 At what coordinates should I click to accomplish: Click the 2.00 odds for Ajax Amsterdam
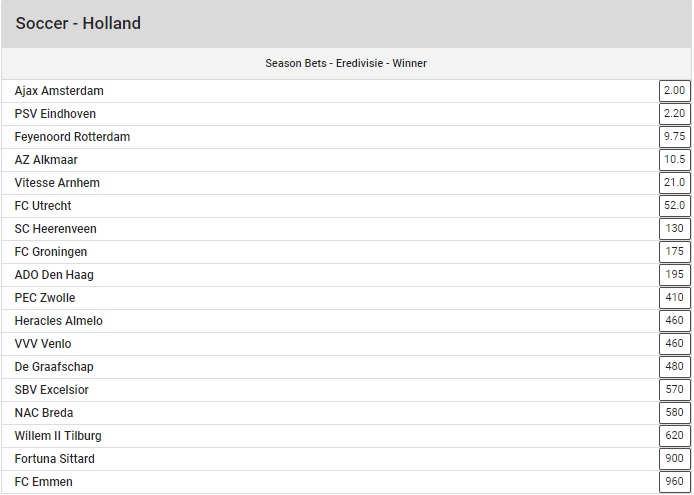tap(675, 91)
